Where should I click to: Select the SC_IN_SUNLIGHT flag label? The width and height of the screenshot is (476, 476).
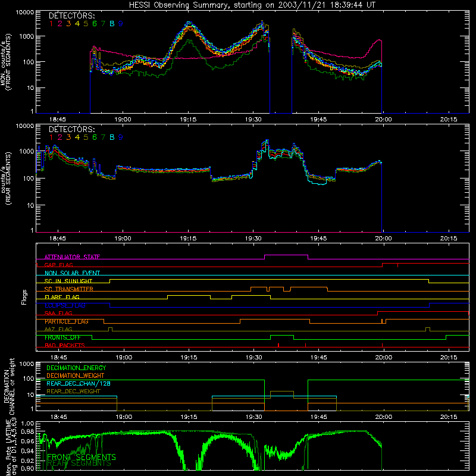(68, 281)
